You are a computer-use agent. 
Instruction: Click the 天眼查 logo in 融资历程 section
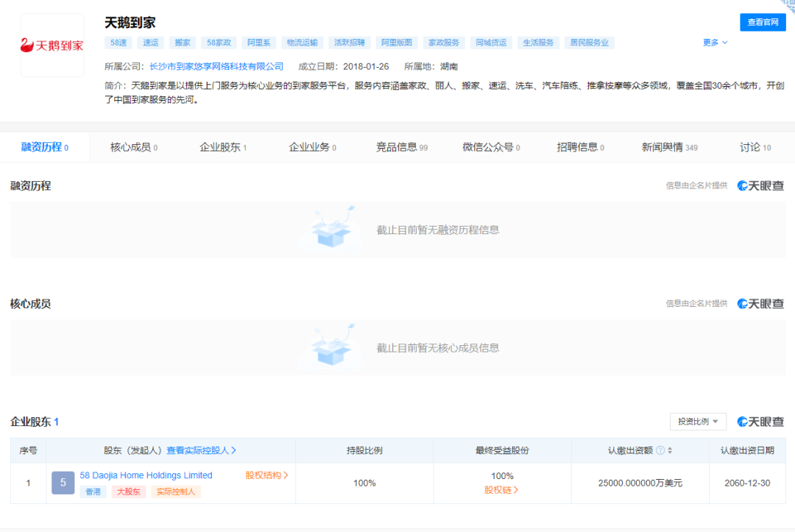[760, 186]
